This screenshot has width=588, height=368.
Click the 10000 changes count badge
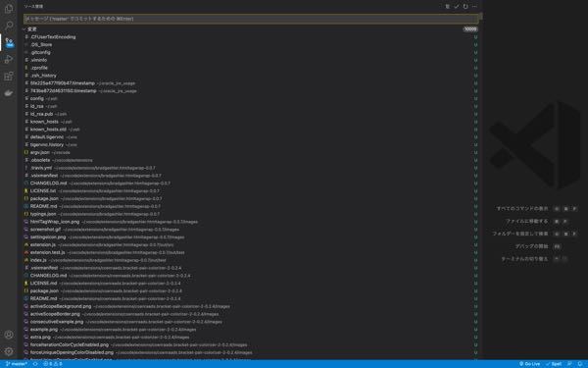[x=470, y=28]
